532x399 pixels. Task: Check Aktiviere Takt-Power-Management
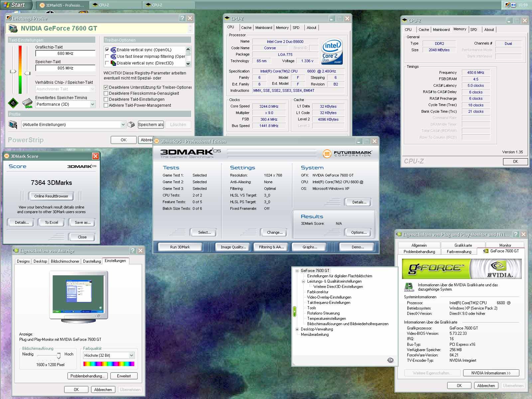(106, 105)
